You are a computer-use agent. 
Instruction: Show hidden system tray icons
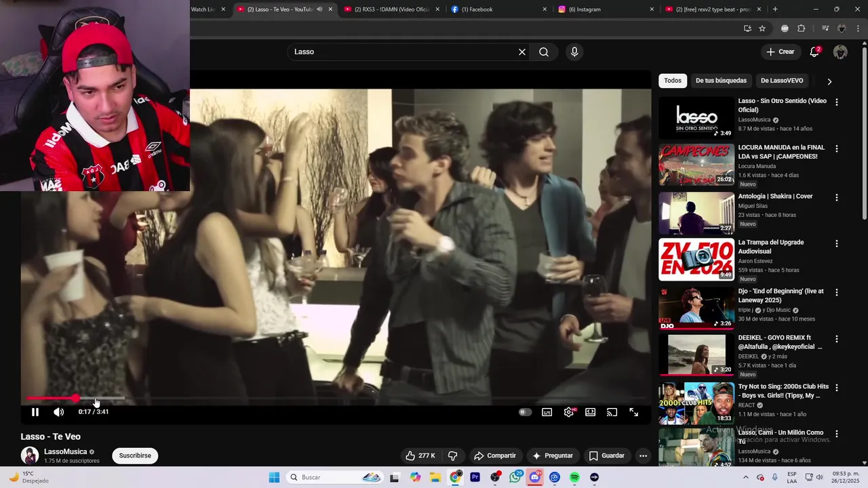point(746,477)
